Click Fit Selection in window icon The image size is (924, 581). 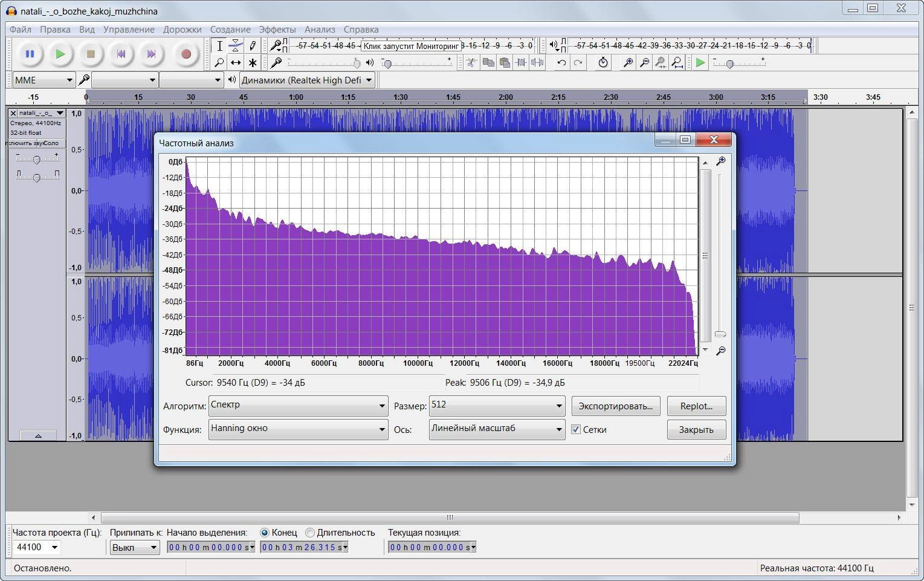click(x=661, y=62)
